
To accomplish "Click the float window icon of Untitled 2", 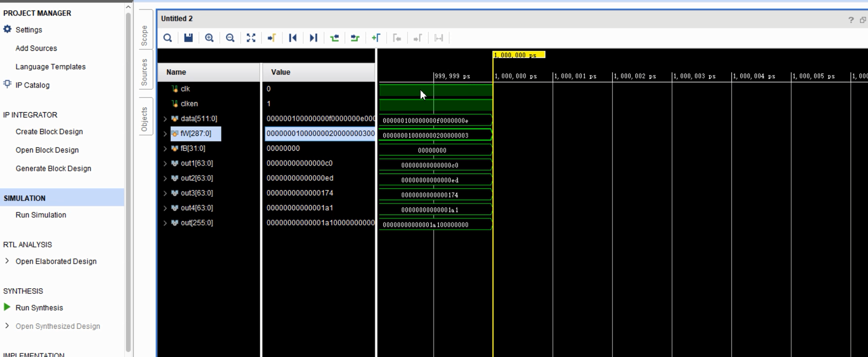I will 863,19.
